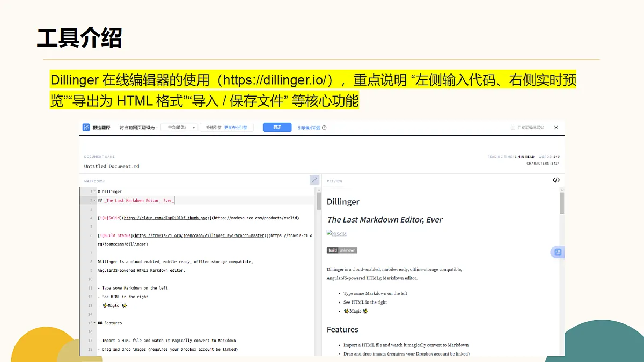644x362 pixels.
Task: Click the '✨Magic ✨' line in preview
Action: tap(356, 311)
